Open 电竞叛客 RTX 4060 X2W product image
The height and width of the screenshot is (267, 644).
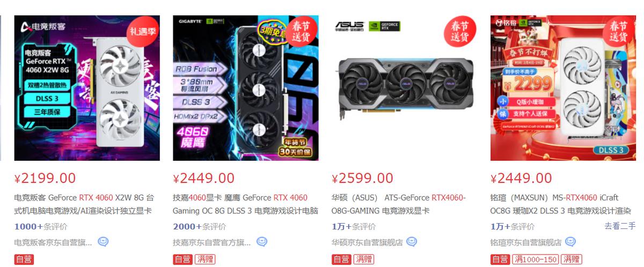[x=87, y=88]
